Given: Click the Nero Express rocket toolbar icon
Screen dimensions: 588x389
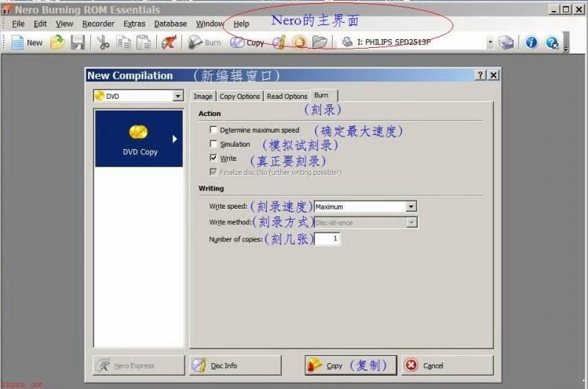Looking at the screenshot, I should point(169,42).
